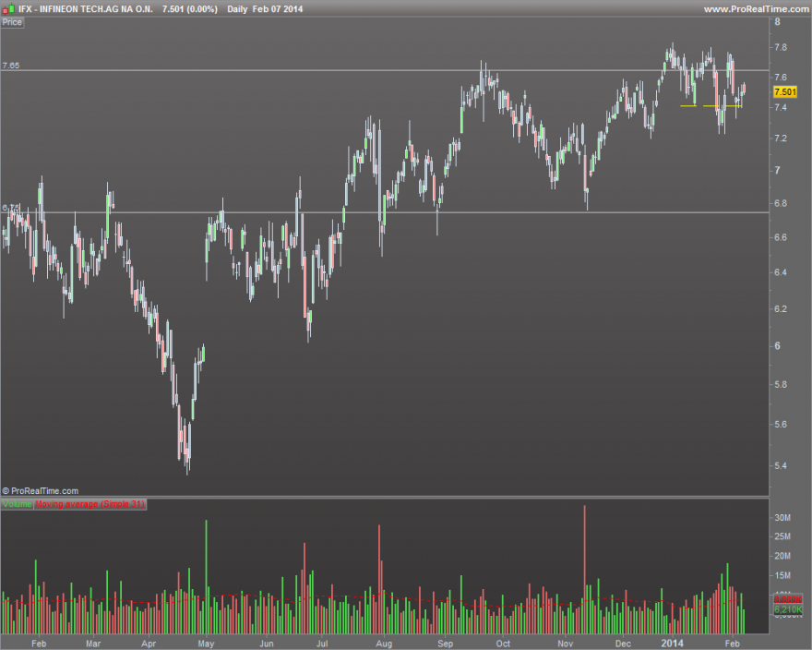This screenshot has height=650, width=812.
Task: Open the www.ProRealTime.com link
Action: tap(756, 9)
